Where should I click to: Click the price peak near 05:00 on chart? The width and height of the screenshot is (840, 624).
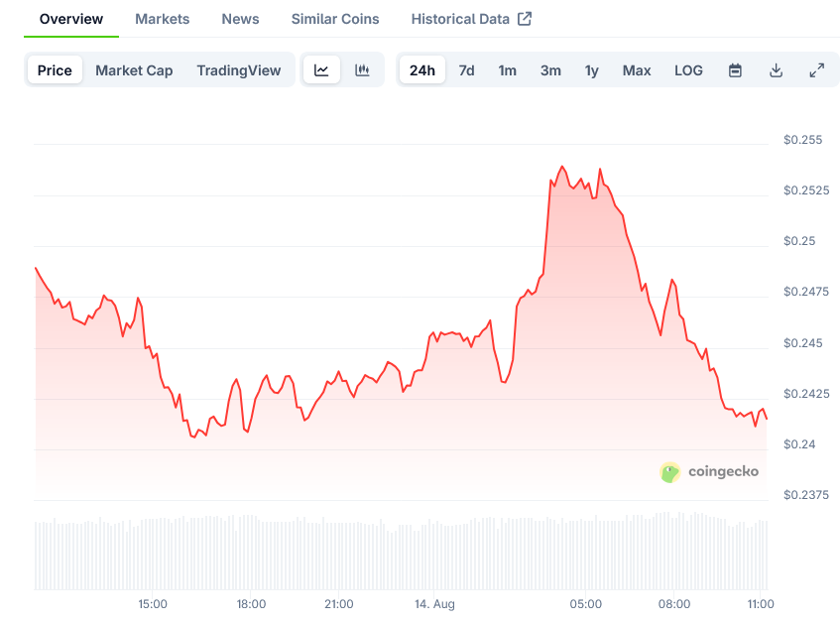(562, 167)
